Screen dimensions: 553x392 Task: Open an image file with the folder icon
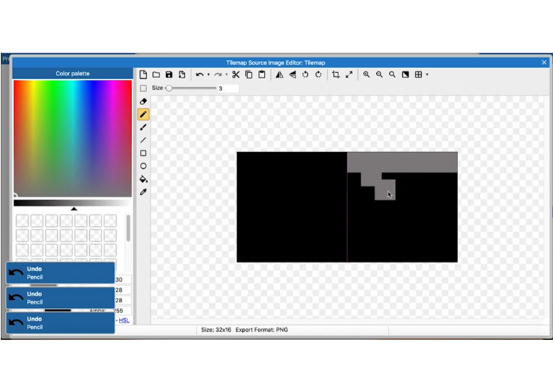[x=157, y=75]
